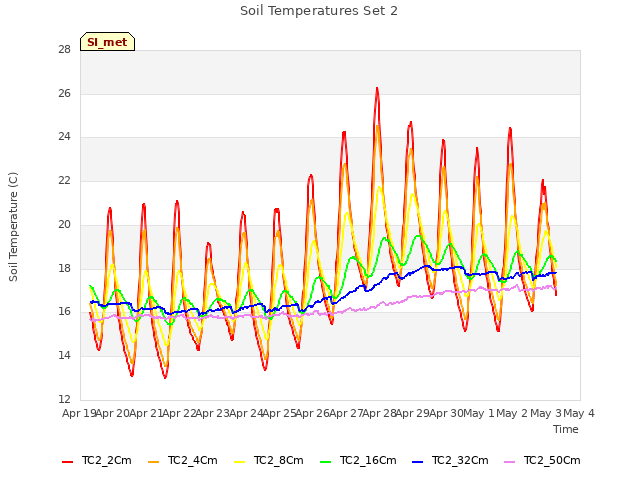Click the blue TC2_32Cm legend swatch
Screen dimensions: 640x480
pos(418,462)
